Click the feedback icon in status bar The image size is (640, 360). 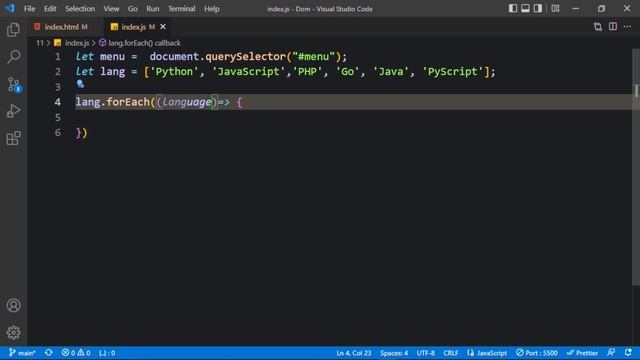click(x=611, y=353)
